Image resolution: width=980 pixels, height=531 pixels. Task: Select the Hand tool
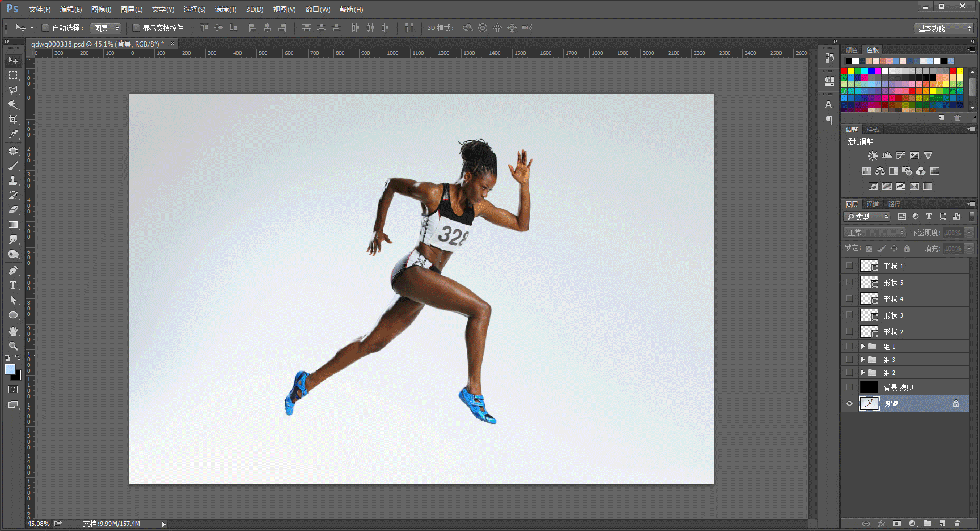tap(13, 331)
